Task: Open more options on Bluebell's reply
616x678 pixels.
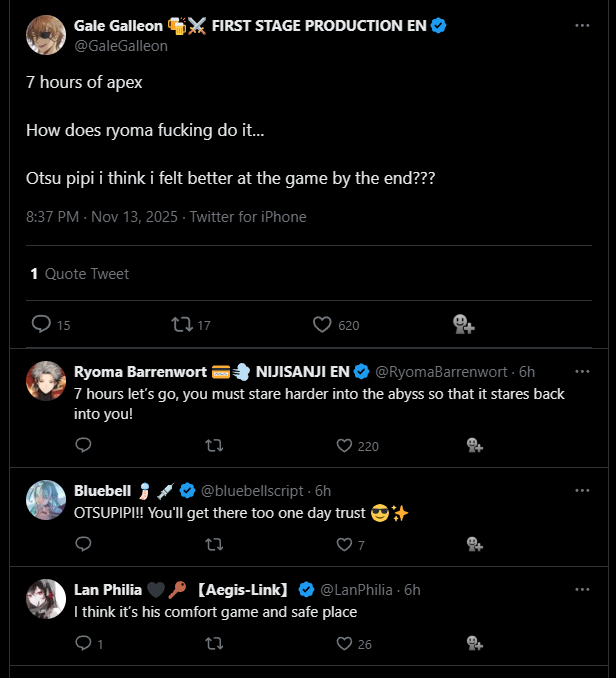Action: click(x=583, y=490)
